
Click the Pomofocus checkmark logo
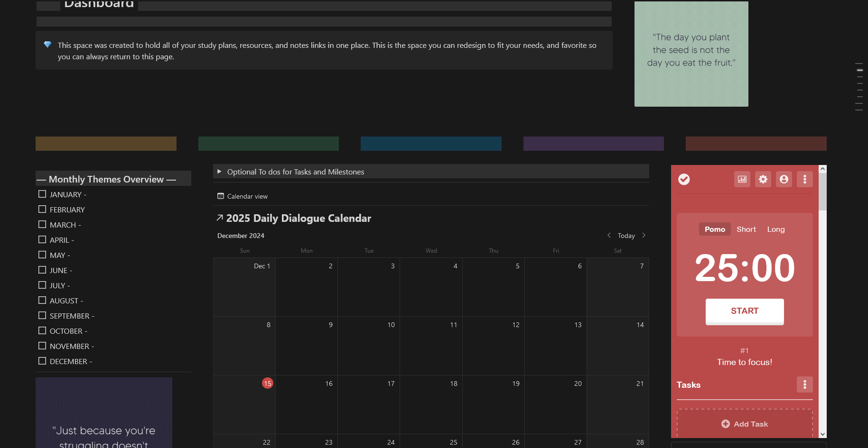(684, 179)
